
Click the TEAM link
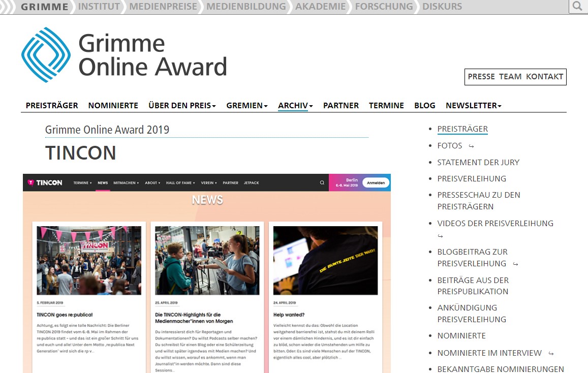tap(510, 76)
